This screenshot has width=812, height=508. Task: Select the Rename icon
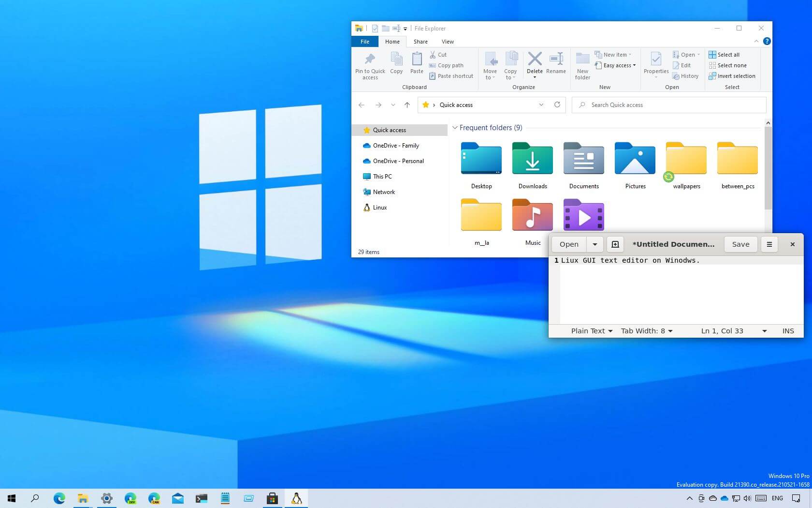point(556,64)
